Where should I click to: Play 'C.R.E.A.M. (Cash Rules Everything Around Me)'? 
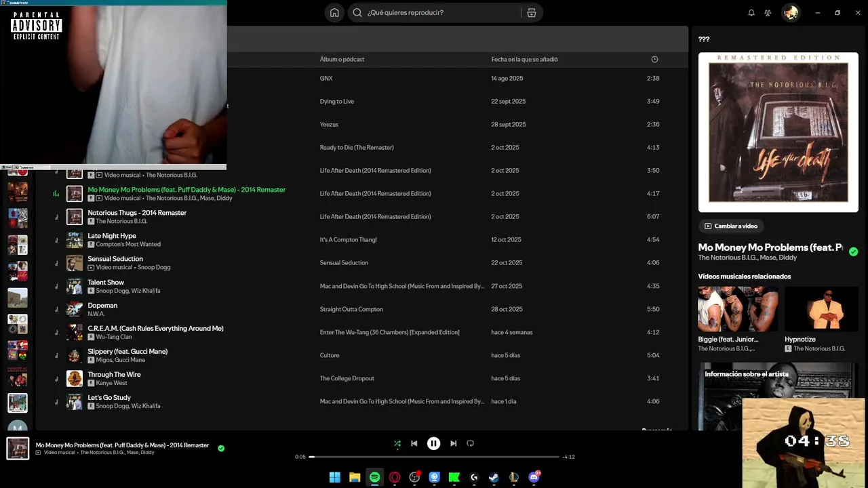click(155, 328)
